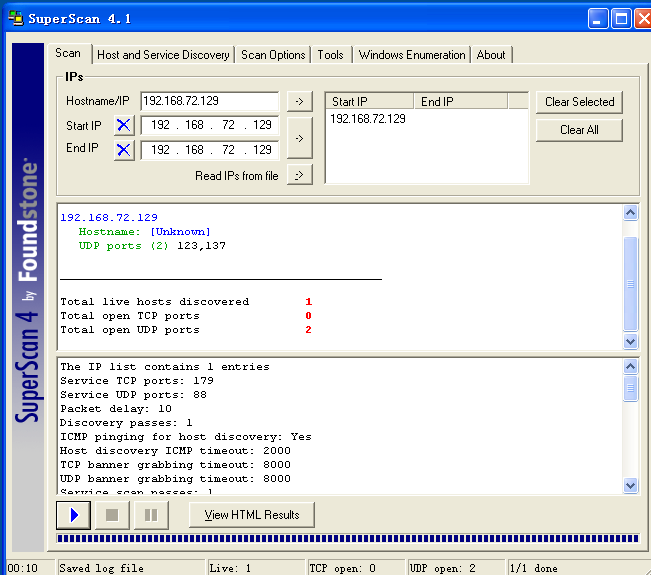The width and height of the screenshot is (651, 575).
Task: Open the Host and Service Discovery tab
Action: point(163,55)
